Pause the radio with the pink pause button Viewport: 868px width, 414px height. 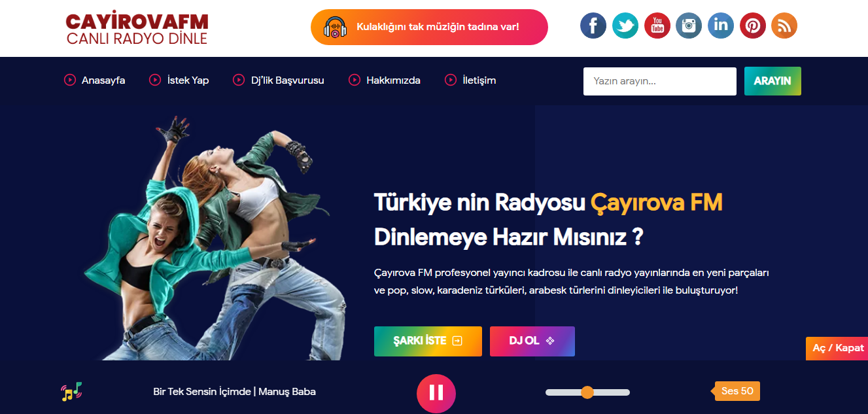coord(436,392)
